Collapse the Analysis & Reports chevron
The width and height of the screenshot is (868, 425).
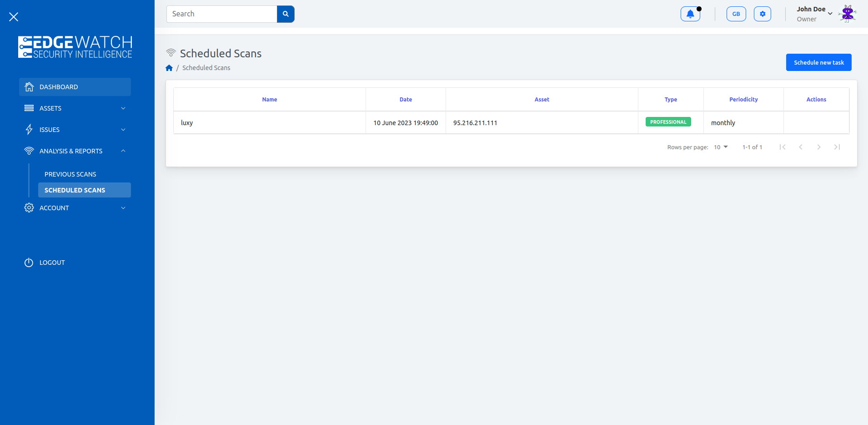click(123, 151)
